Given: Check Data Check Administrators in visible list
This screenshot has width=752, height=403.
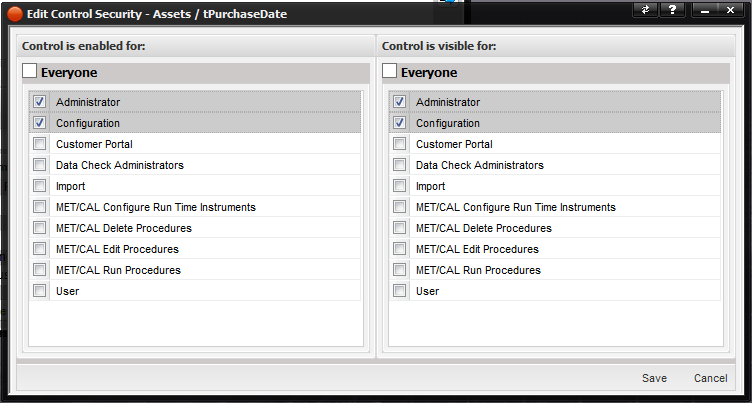Looking at the screenshot, I should [x=399, y=165].
